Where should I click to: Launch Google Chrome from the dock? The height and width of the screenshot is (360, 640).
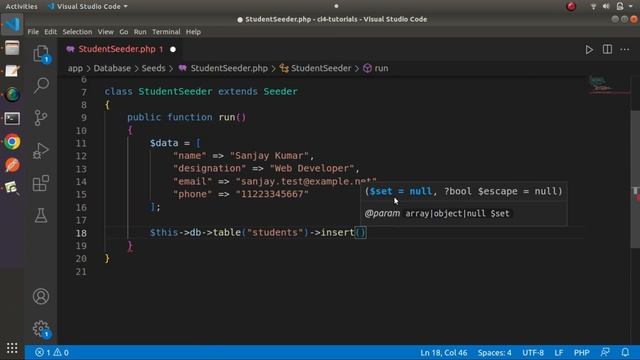[x=12, y=142]
